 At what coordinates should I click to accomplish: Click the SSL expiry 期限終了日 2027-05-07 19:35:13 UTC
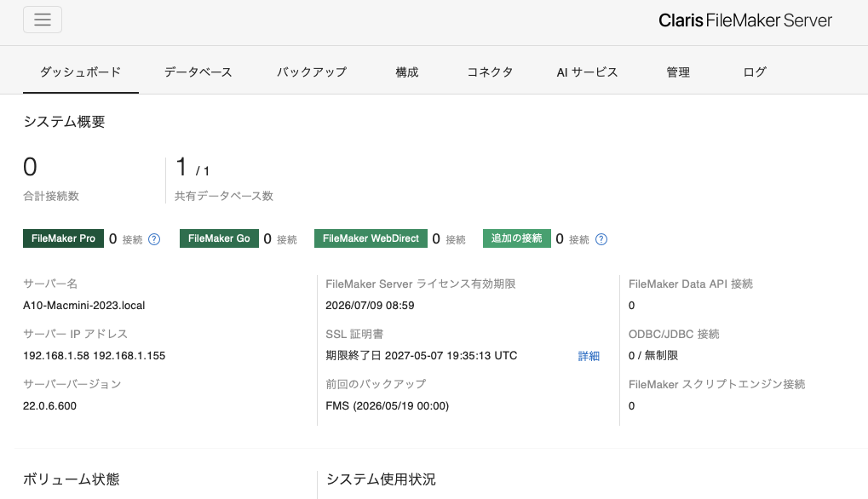pos(422,356)
